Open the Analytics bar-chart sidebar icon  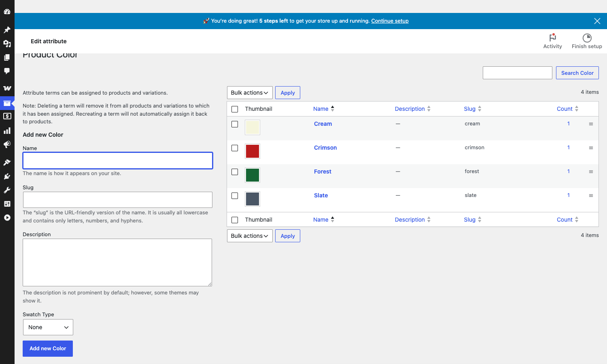[7, 131]
